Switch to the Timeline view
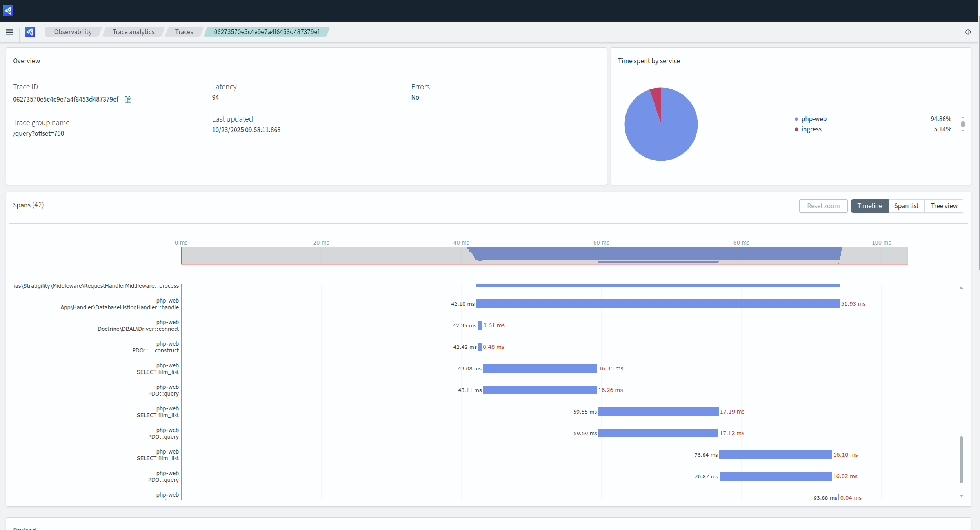Screen dimensions: 980x530 point(869,206)
